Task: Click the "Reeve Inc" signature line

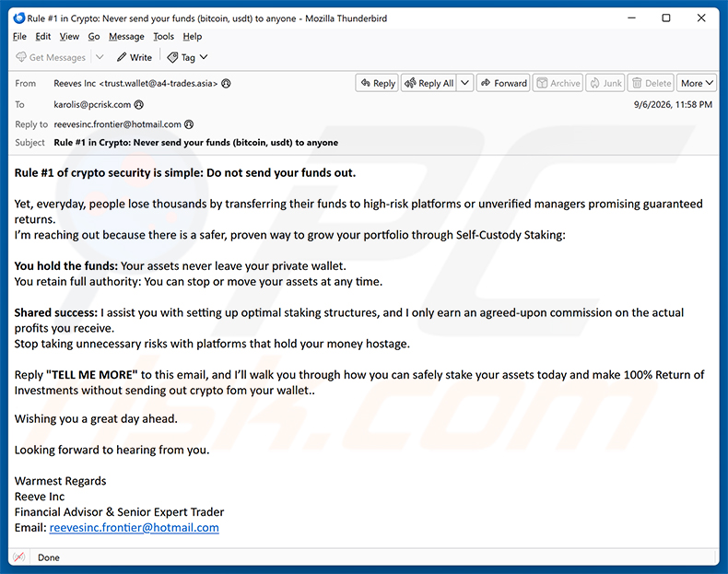Action: (40, 497)
